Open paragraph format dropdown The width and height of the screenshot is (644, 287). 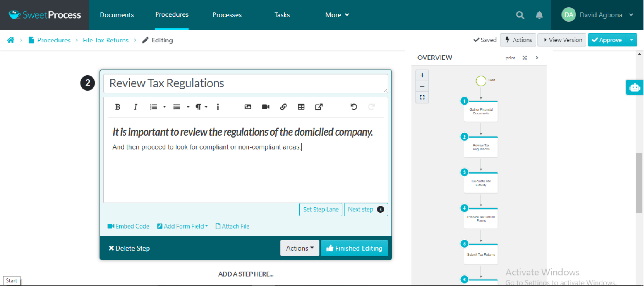pyautogui.click(x=201, y=107)
